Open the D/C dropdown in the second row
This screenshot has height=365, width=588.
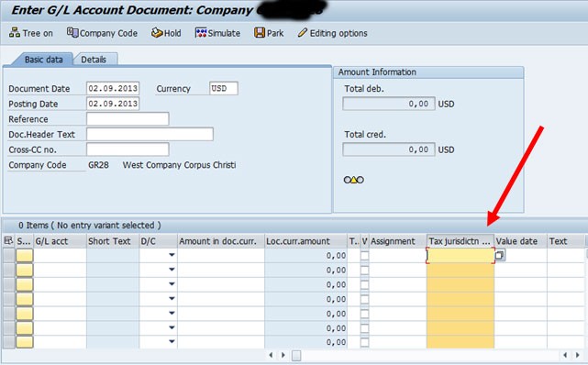point(172,270)
